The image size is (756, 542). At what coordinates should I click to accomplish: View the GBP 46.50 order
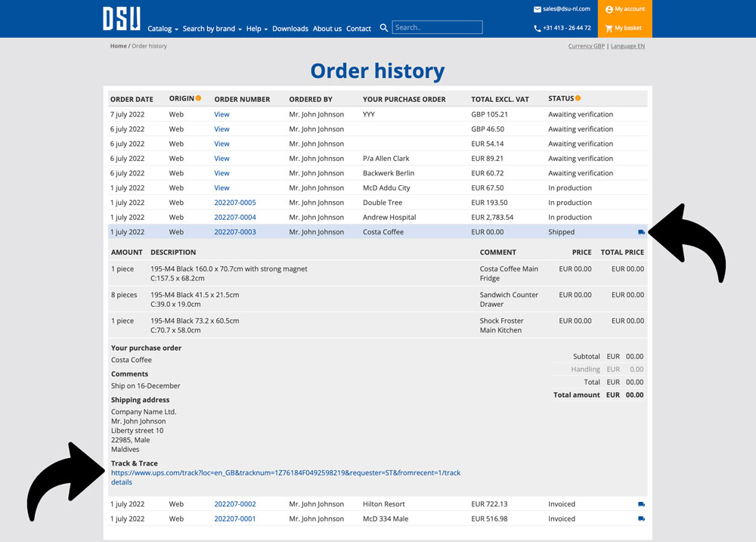[x=222, y=129]
